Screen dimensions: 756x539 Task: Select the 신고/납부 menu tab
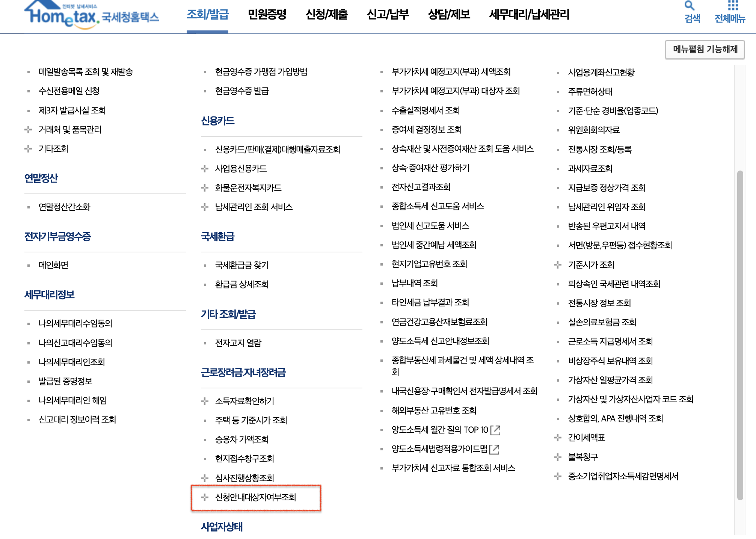[x=388, y=15]
